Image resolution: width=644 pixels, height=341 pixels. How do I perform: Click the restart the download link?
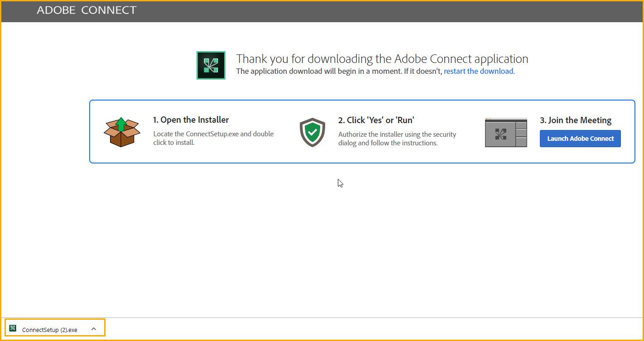(x=479, y=71)
